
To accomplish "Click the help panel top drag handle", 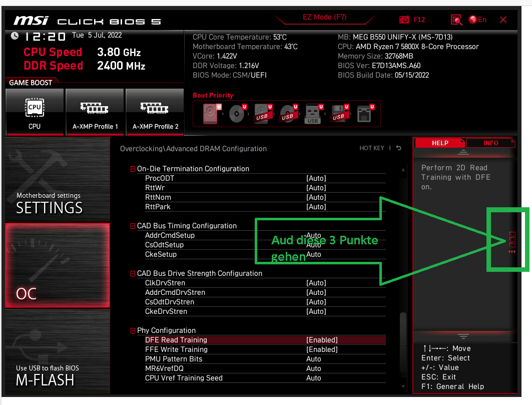I will [463, 152].
